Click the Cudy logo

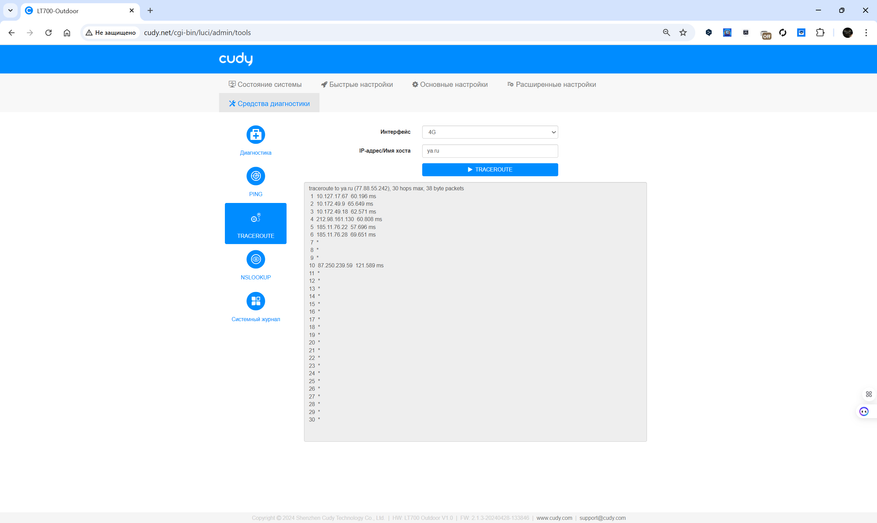point(235,59)
